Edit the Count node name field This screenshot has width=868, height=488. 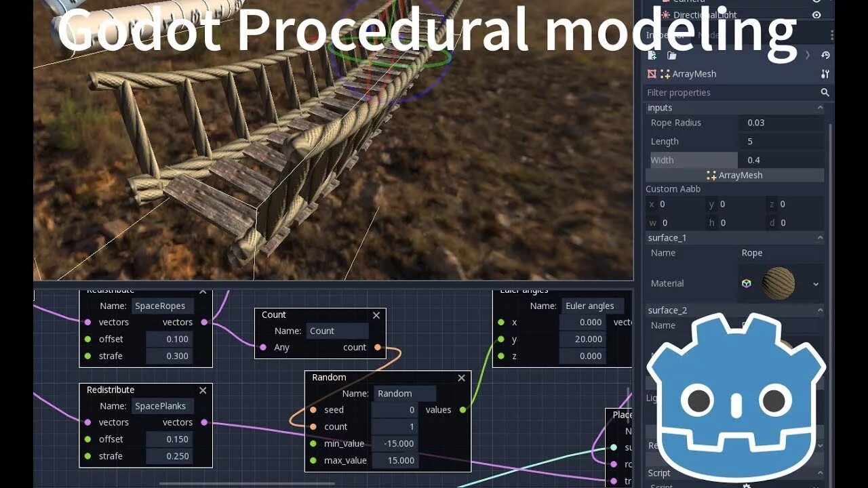pos(337,331)
